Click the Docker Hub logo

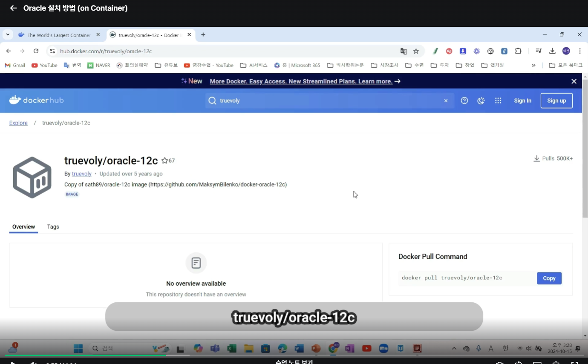tap(36, 100)
